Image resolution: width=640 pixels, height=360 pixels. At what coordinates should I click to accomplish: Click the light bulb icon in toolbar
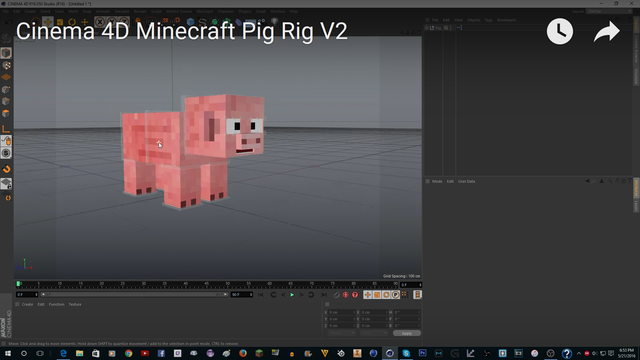[x=275, y=22]
